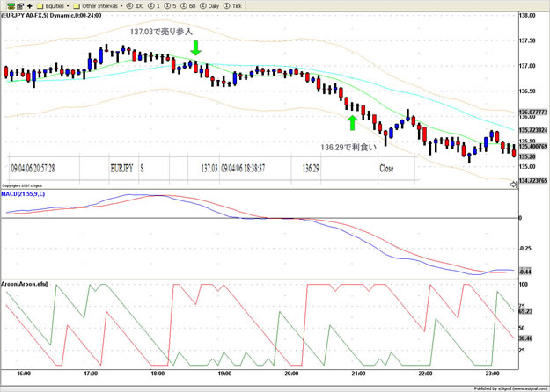Click the 134.723765 lower band value marker
550x392 pixels.
click(x=533, y=181)
